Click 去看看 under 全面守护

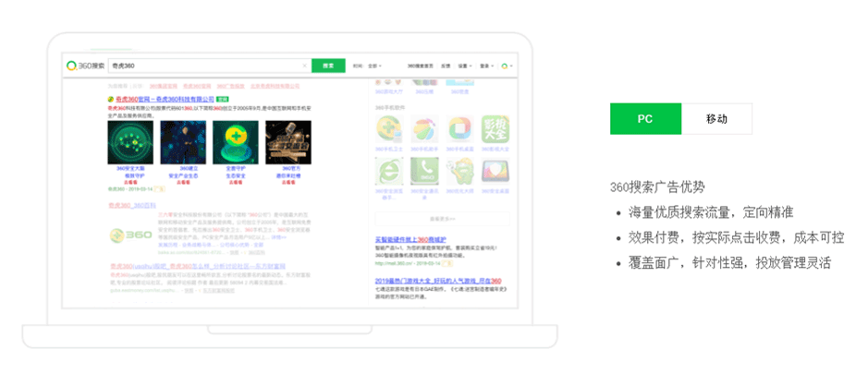tap(236, 182)
